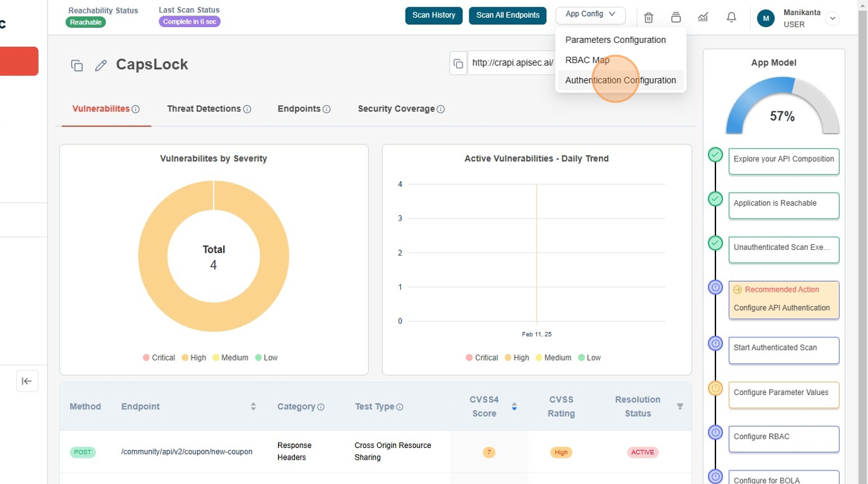
Task: Click the Scan All Endpoints button
Action: tap(507, 15)
